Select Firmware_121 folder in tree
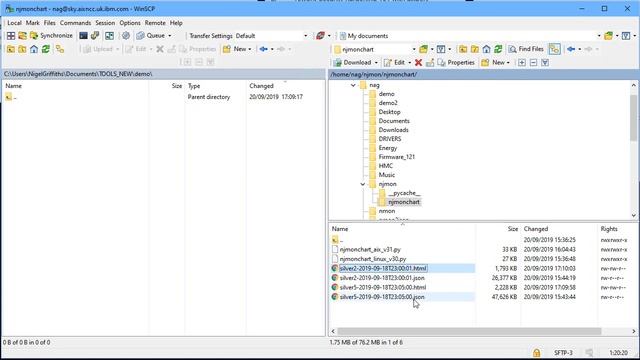Screen dimensions: 640x360 (x=396, y=157)
